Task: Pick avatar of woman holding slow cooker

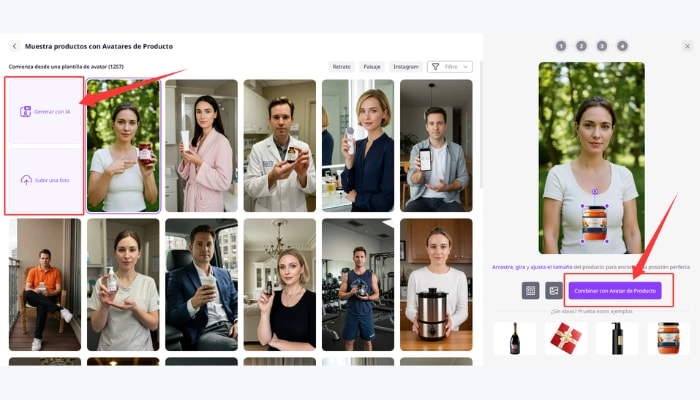Action: 436,284
